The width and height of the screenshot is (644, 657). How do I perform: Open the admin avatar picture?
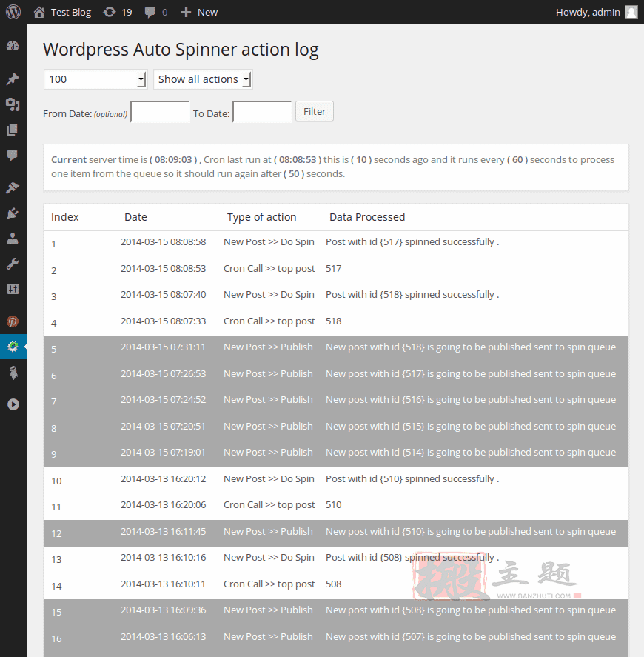coord(631,12)
